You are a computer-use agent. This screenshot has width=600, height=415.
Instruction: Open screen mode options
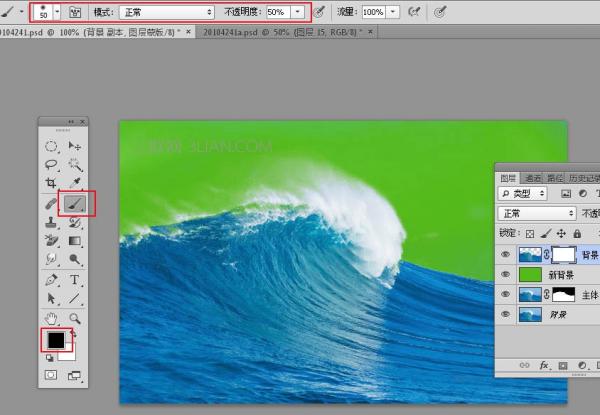[x=74, y=376]
